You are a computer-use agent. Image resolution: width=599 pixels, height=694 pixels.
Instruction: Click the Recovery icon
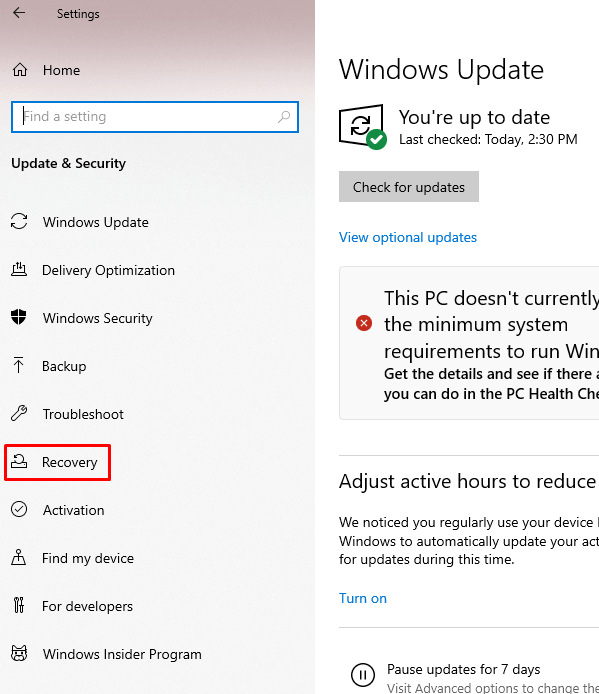point(19,462)
